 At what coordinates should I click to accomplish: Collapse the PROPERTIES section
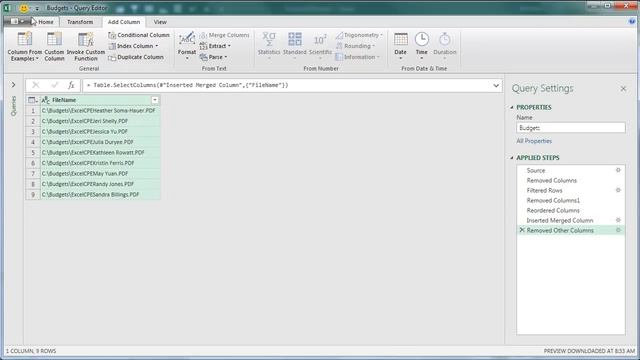point(512,107)
